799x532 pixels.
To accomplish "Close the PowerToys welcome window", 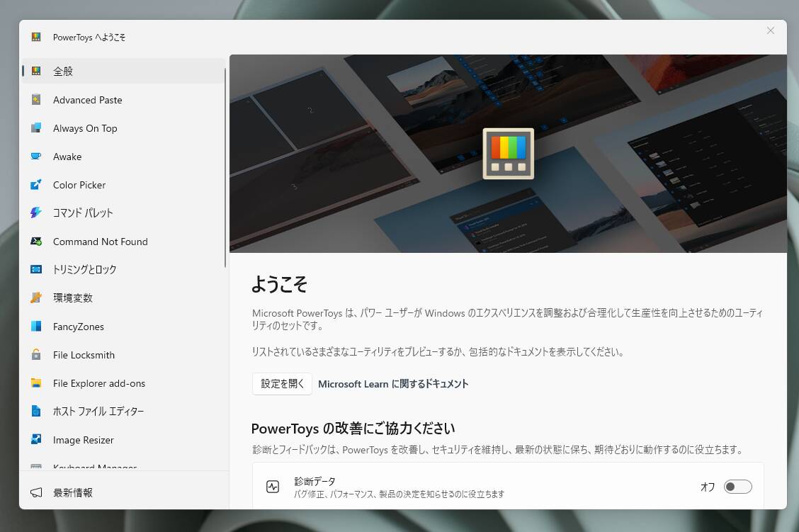I will [770, 30].
